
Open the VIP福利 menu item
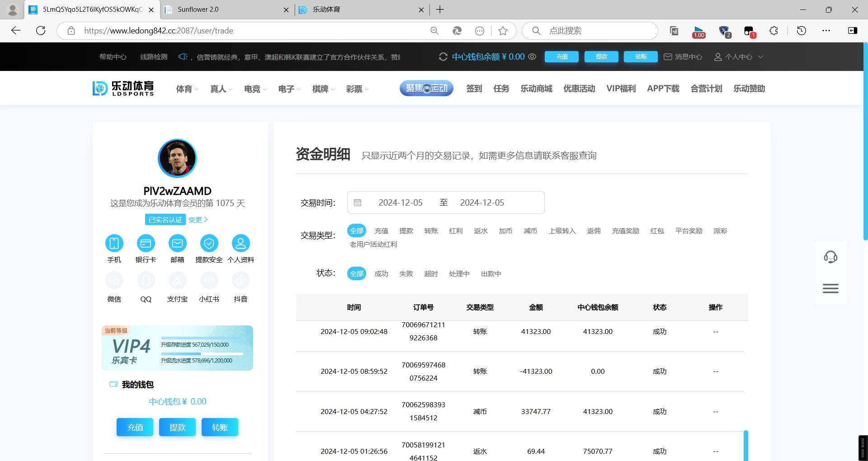point(621,89)
